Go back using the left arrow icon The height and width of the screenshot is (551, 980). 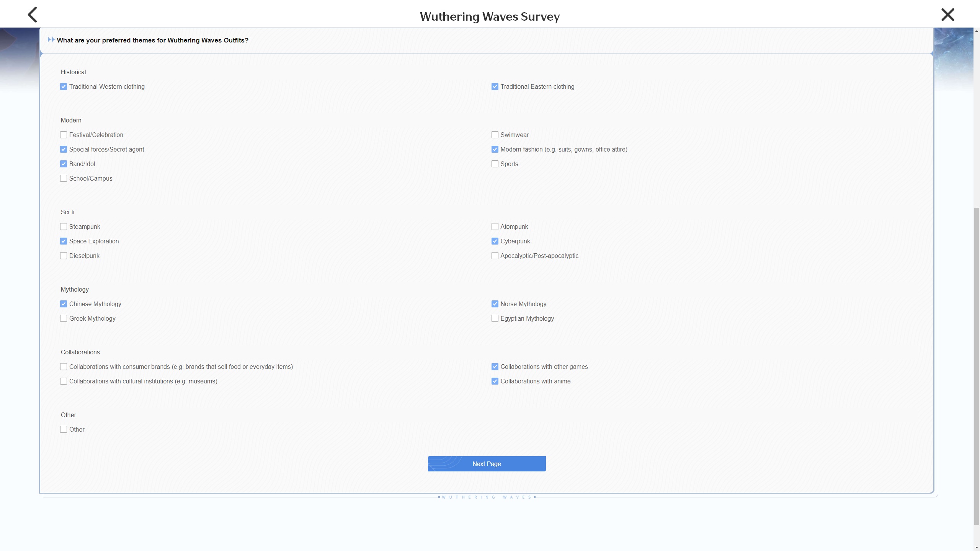pyautogui.click(x=33, y=15)
